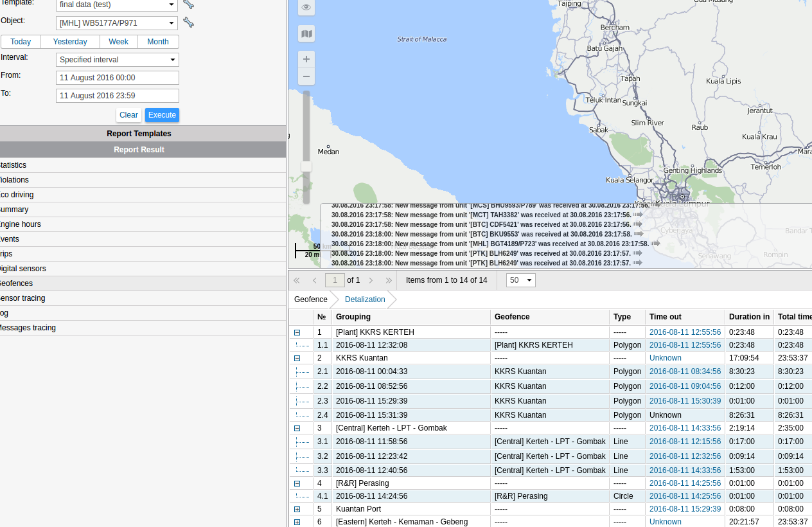Select the Yesterday interval button
This screenshot has height=527, width=812.
(70, 42)
